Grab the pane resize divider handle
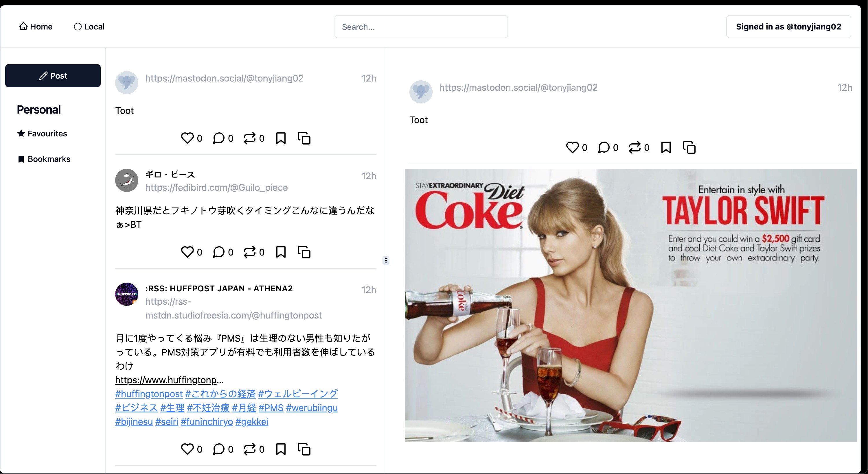868x474 pixels. (x=386, y=260)
